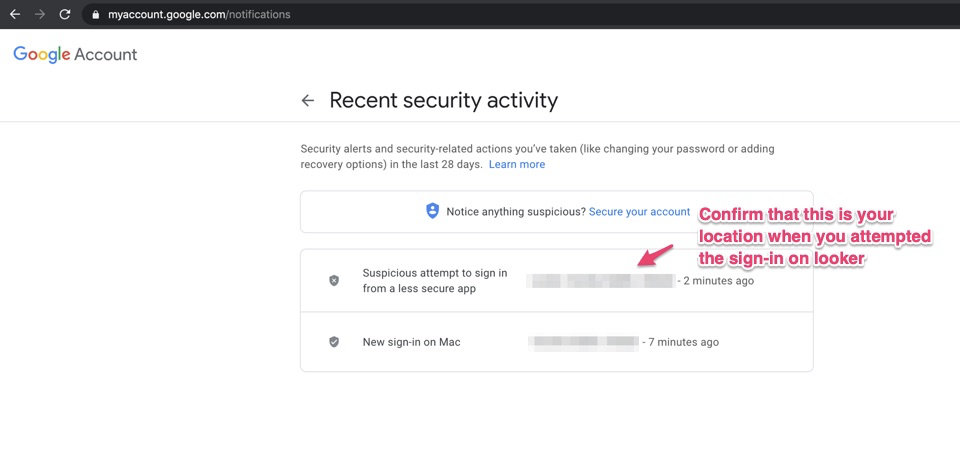Open the Learn more link
Image resolution: width=960 pixels, height=464 pixels.
[x=517, y=165]
